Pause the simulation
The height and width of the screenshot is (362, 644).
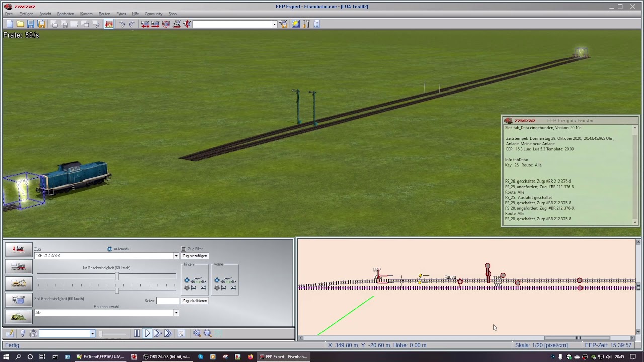point(137,333)
